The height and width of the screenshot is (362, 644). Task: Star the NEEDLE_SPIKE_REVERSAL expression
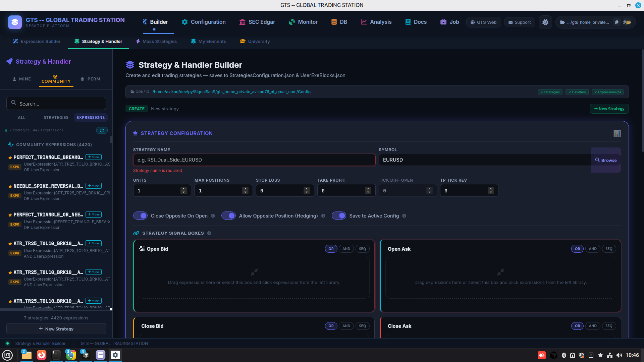[x=10, y=186]
